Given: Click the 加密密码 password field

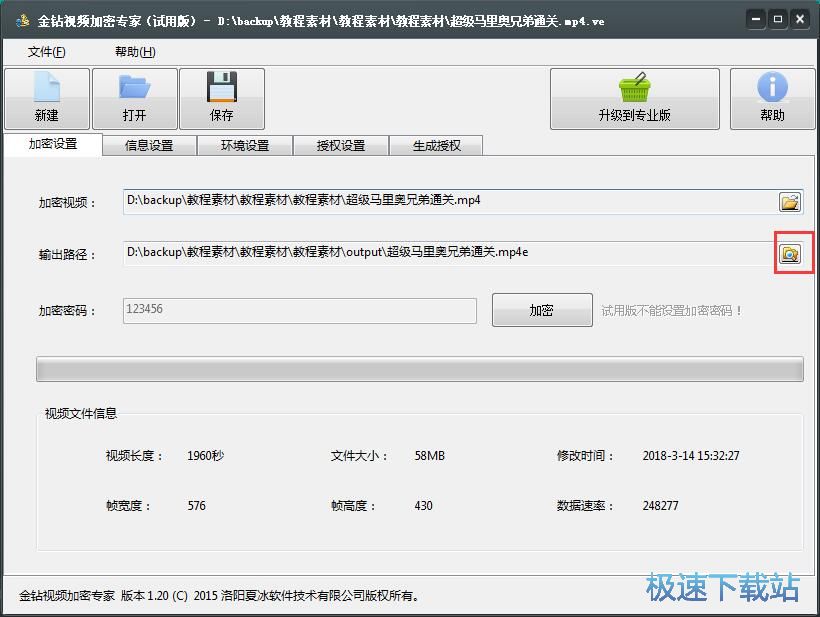Looking at the screenshot, I should click(300, 311).
